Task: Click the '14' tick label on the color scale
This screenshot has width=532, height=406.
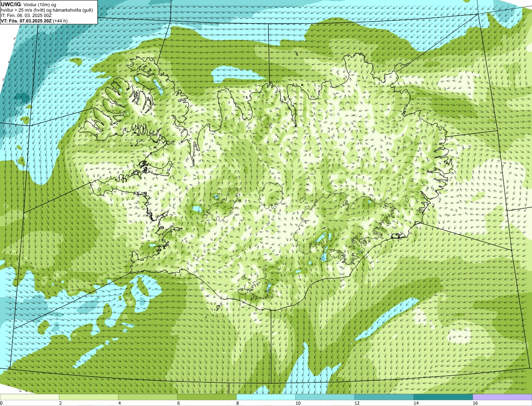Action: click(x=416, y=403)
